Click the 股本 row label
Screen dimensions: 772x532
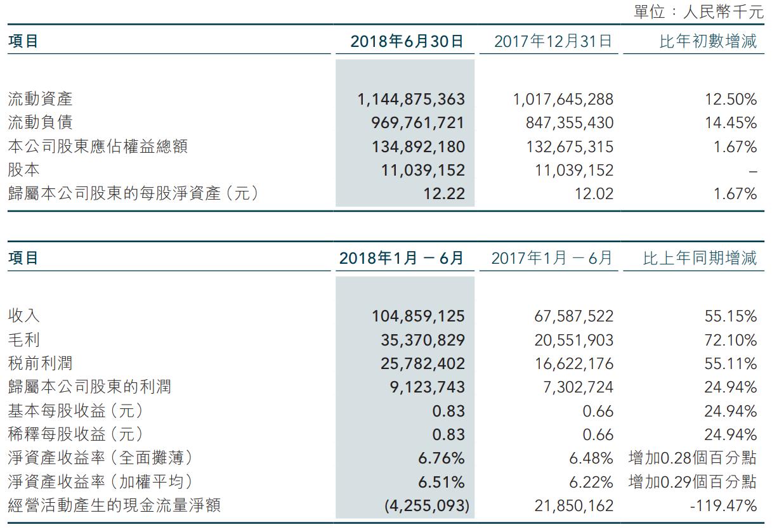coord(23,170)
